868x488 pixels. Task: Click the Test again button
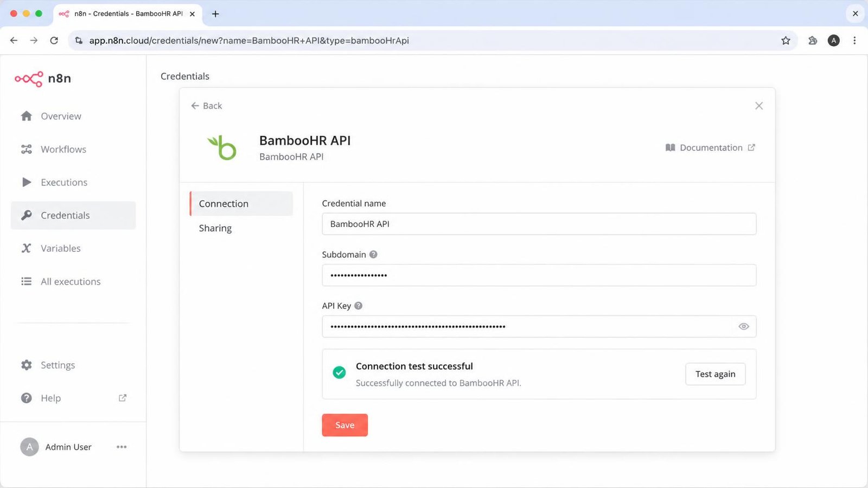tap(716, 374)
